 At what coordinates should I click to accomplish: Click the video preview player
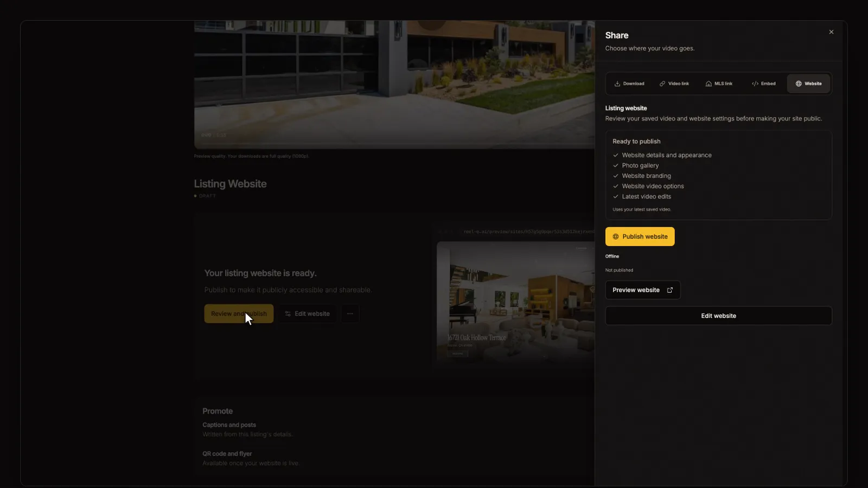point(394,84)
